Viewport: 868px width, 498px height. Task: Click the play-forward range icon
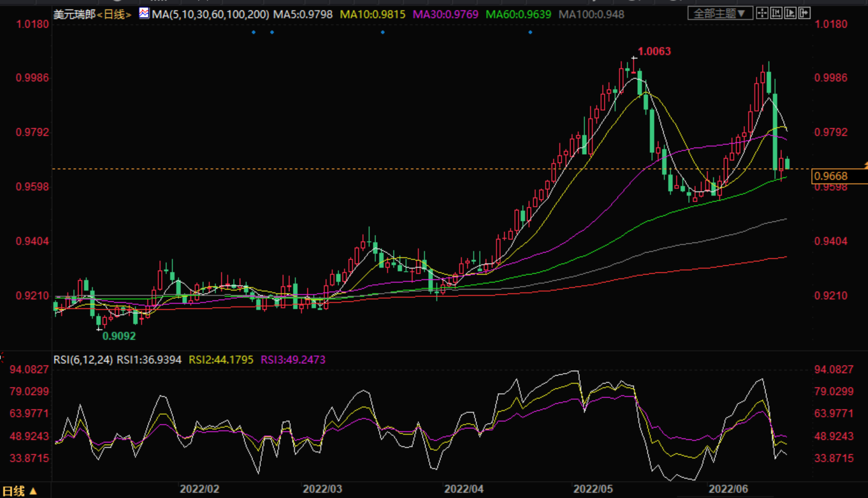click(790, 13)
